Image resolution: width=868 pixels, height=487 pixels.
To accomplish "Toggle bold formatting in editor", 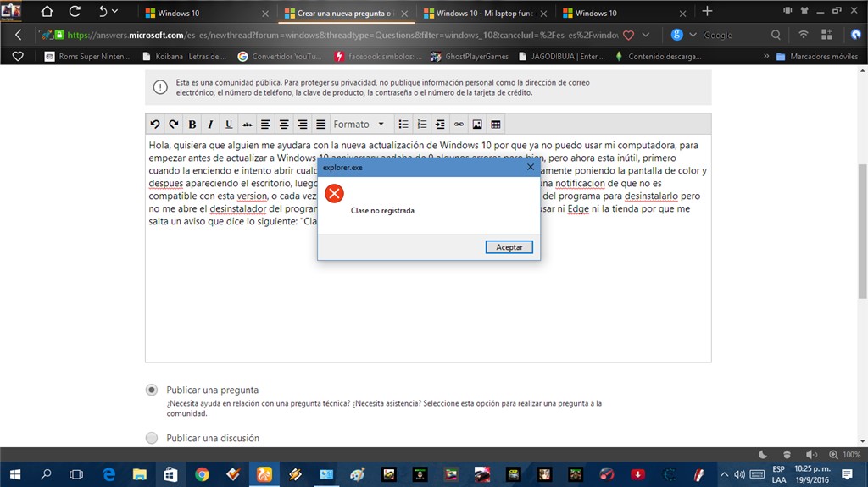I will (192, 125).
